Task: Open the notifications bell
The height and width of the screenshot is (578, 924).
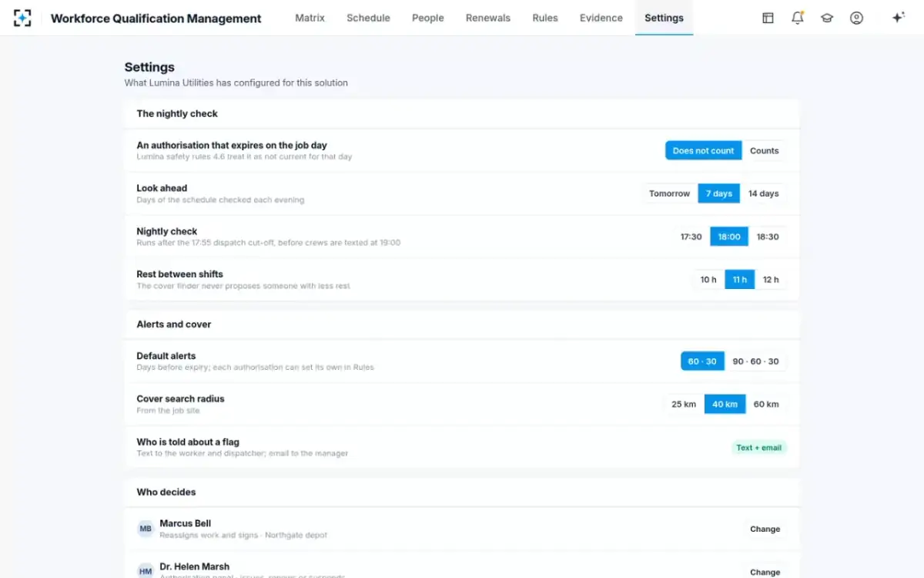Action: (797, 18)
